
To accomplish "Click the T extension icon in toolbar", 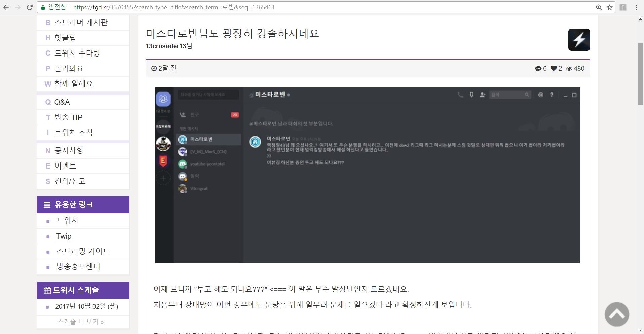I will 623,7.
